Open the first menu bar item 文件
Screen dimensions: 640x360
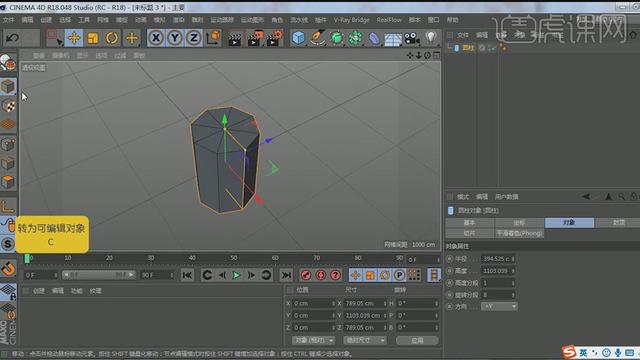pos(8,20)
